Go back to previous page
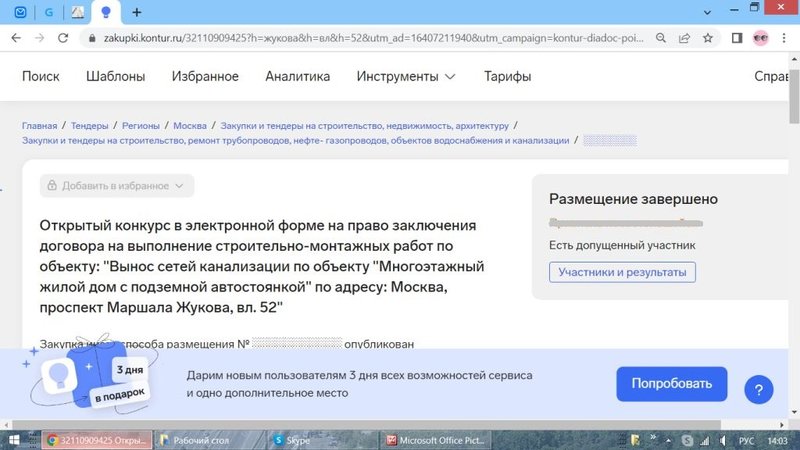Viewport: 800px width, 450px height. (16, 38)
